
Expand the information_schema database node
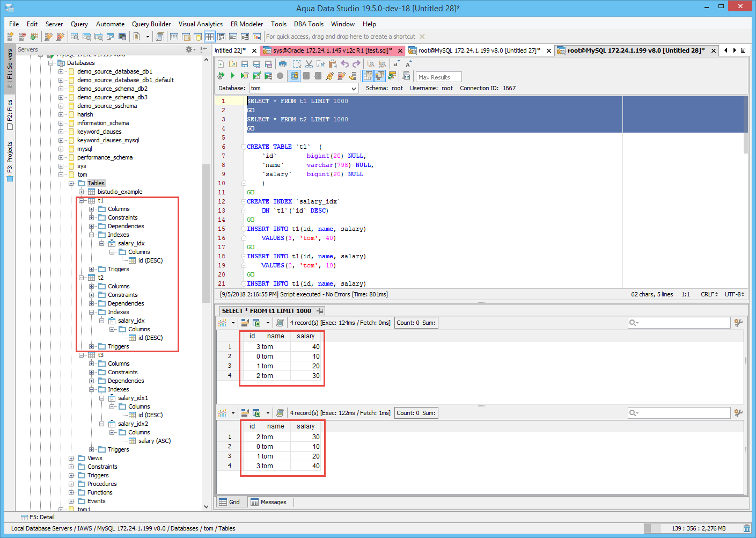[61, 123]
